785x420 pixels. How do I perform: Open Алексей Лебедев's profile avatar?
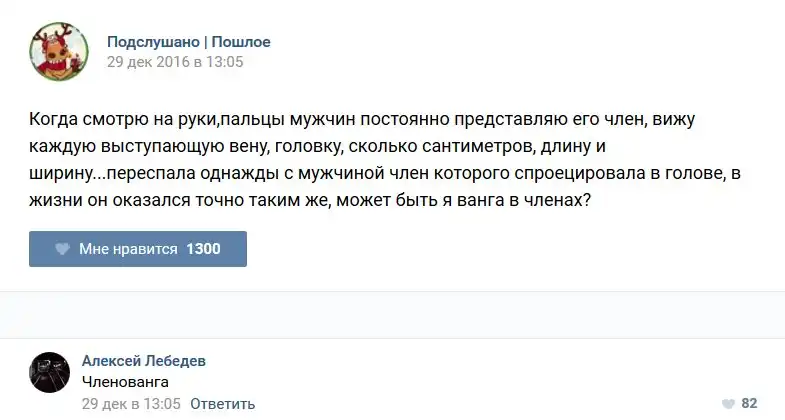point(49,371)
